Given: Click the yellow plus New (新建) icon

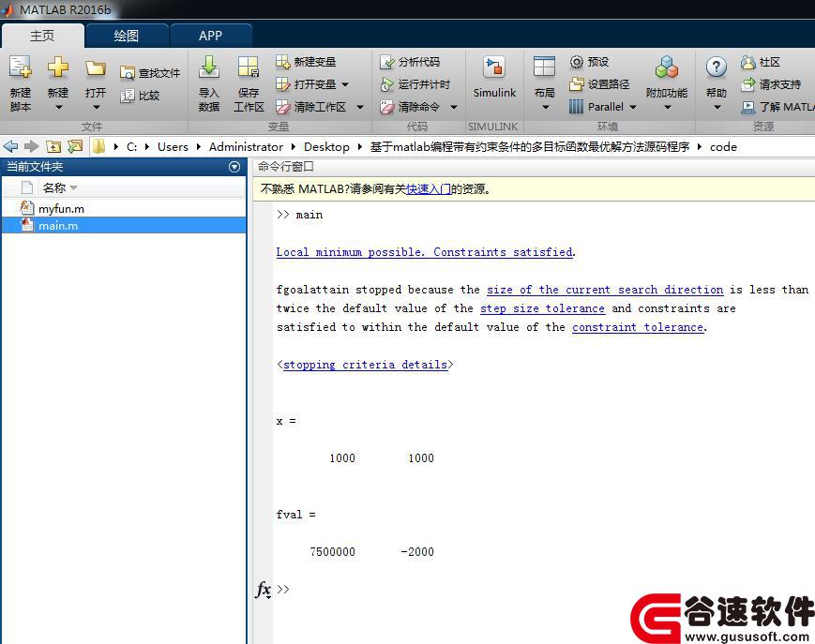Looking at the screenshot, I should (58, 67).
